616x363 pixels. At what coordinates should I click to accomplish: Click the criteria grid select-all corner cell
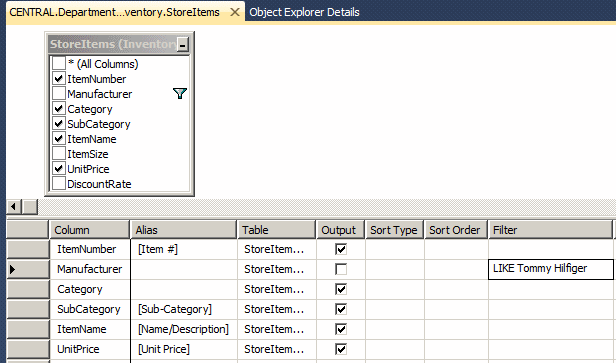click(28, 230)
